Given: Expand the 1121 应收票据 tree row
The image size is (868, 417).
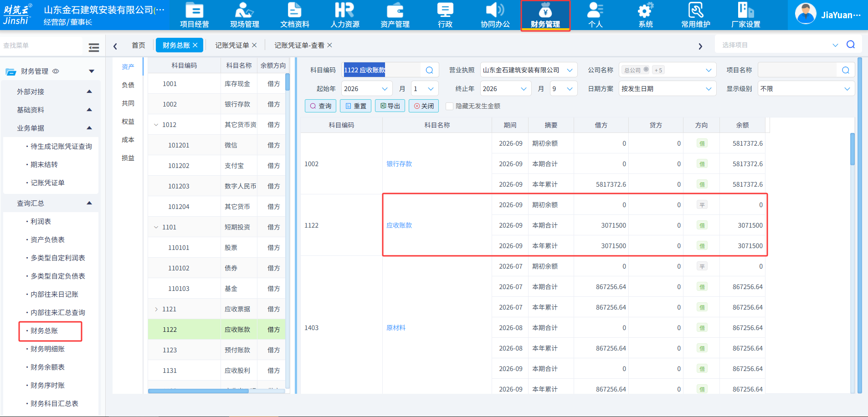Looking at the screenshot, I should click(156, 309).
